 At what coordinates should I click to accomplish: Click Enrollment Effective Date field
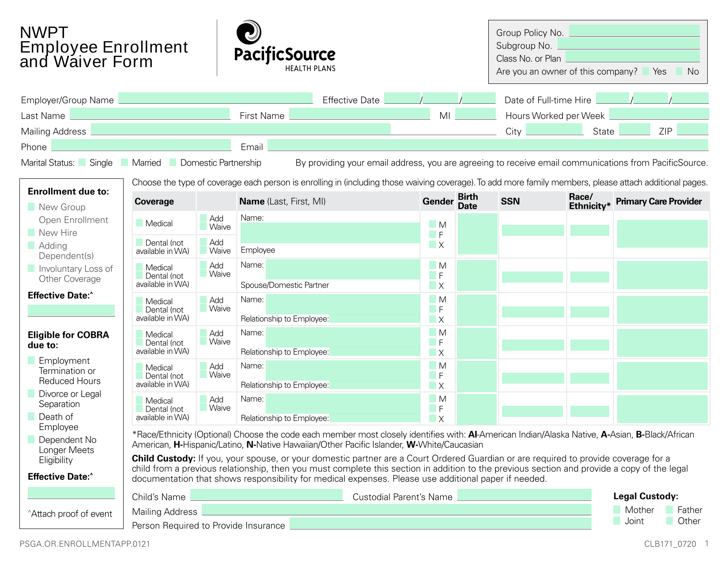[71, 310]
